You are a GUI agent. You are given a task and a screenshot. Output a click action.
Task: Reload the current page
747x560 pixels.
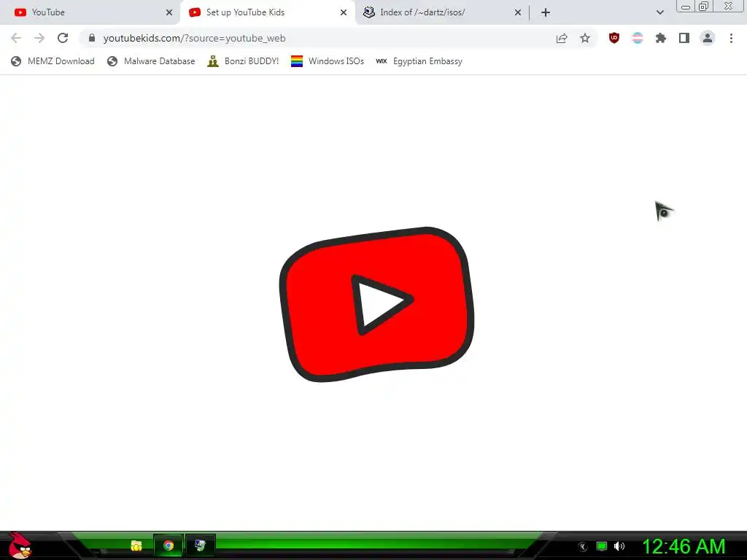pos(63,38)
